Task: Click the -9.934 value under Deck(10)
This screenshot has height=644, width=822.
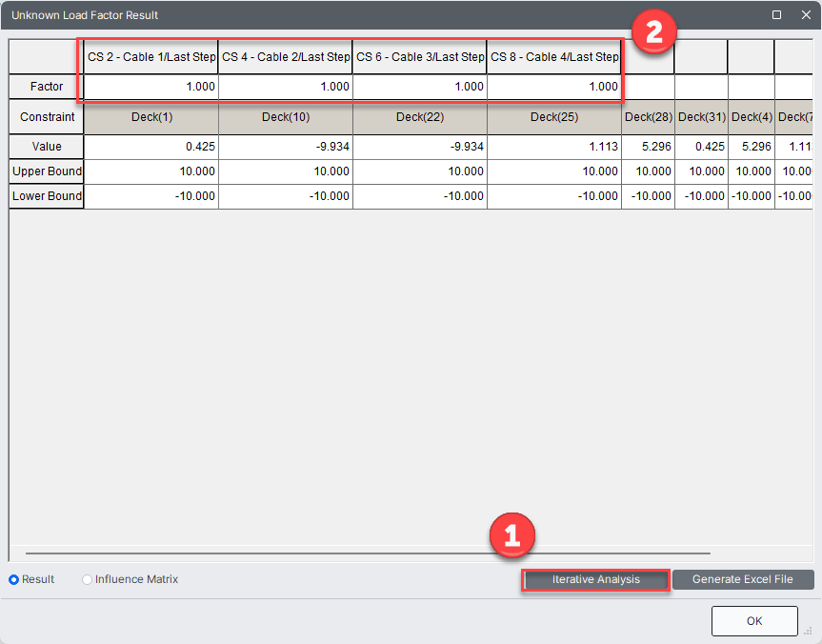Action: click(x=286, y=147)
